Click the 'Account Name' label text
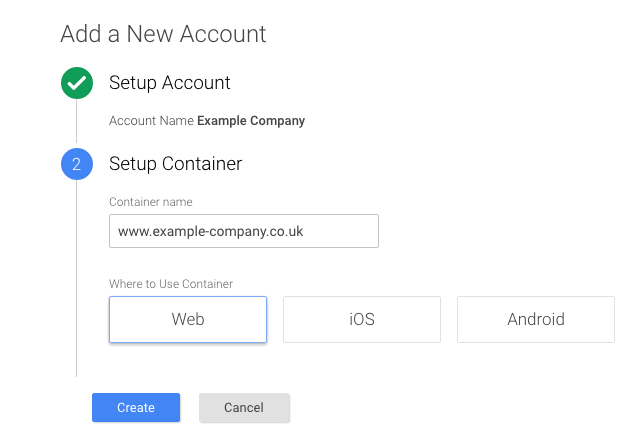 tap(151, 121)
